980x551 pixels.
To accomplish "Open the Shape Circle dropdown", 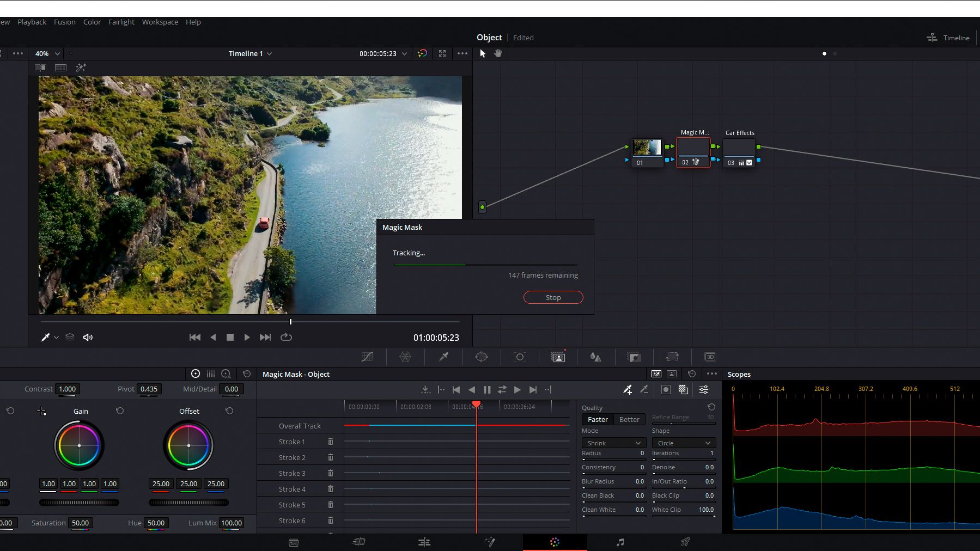I will [684, 443].
